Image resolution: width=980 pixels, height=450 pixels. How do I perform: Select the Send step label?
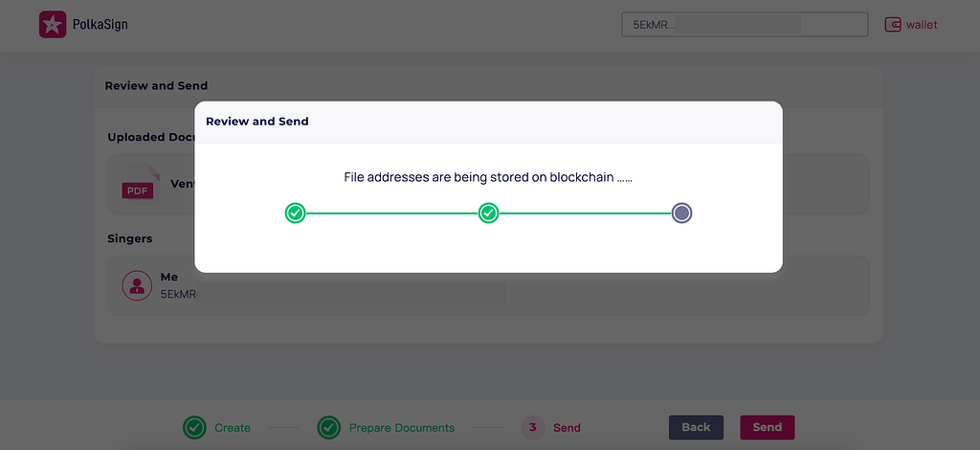pos(567,428)
